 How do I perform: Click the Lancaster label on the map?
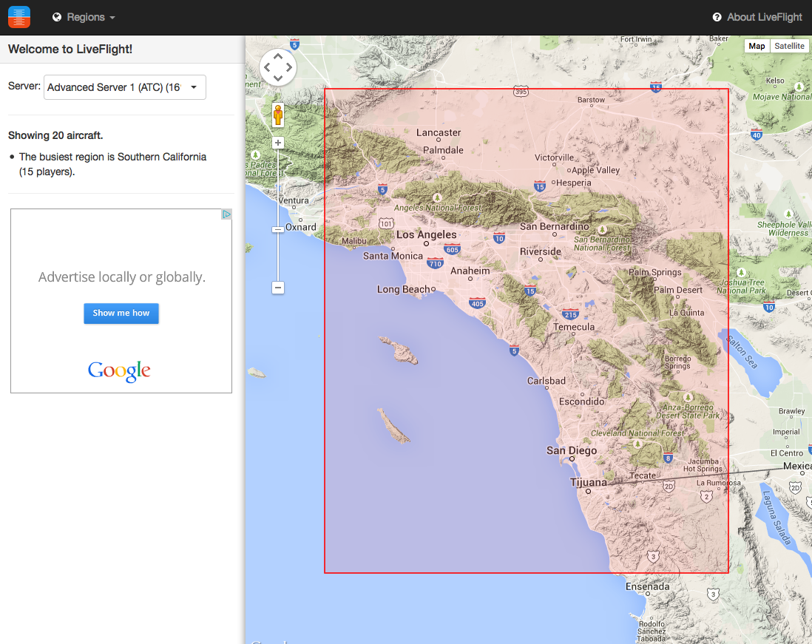point(439,132)
